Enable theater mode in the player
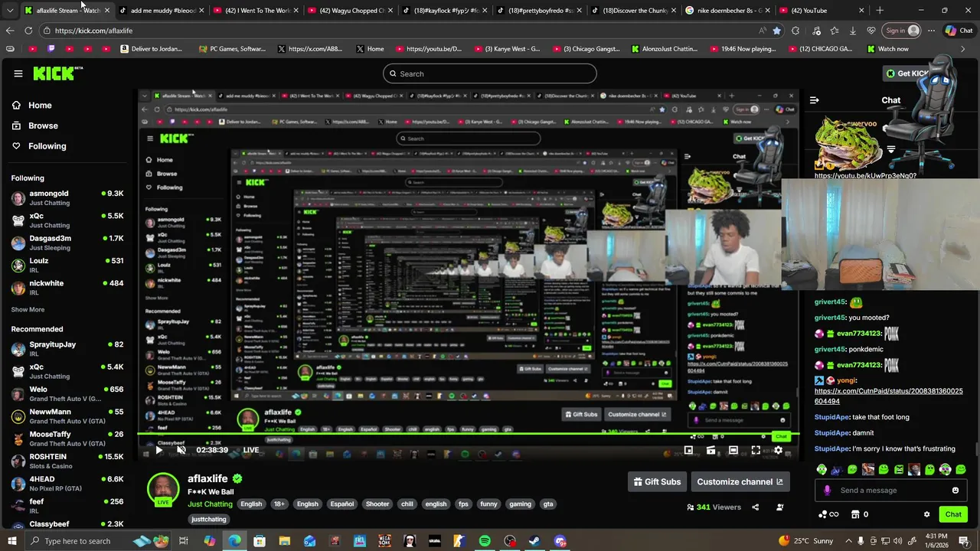The width and height of the screenshot is (980, 551). (x=733, y=450)
